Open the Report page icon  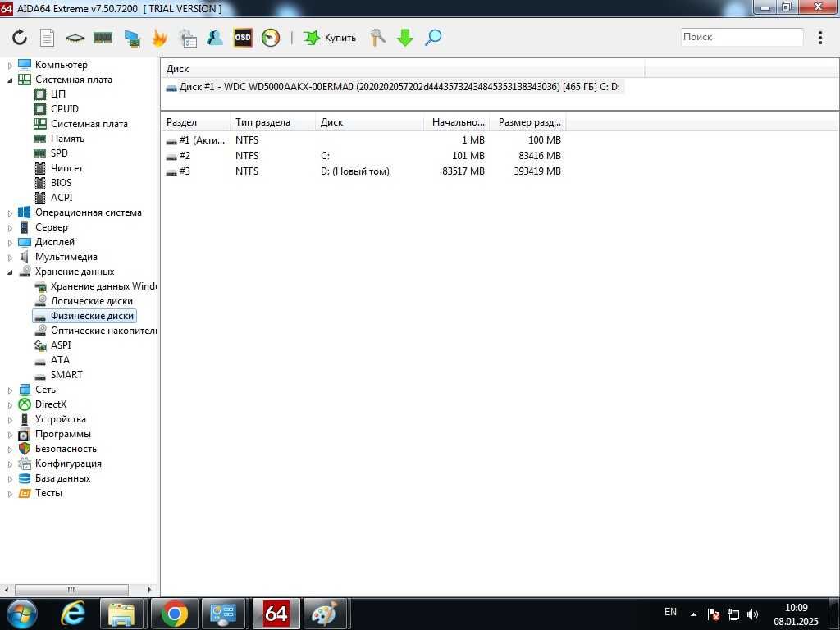pos(47,38)
